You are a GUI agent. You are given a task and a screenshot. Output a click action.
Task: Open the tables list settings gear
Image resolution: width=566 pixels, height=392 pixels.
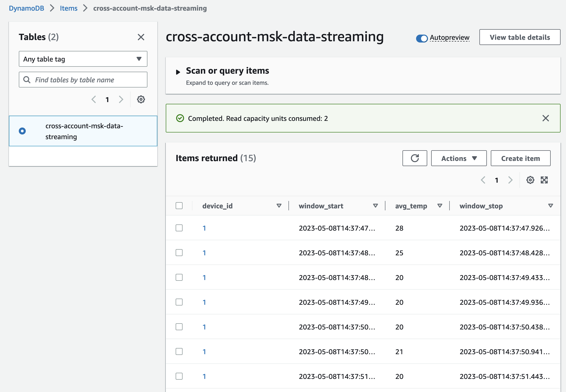click(141, 99)
